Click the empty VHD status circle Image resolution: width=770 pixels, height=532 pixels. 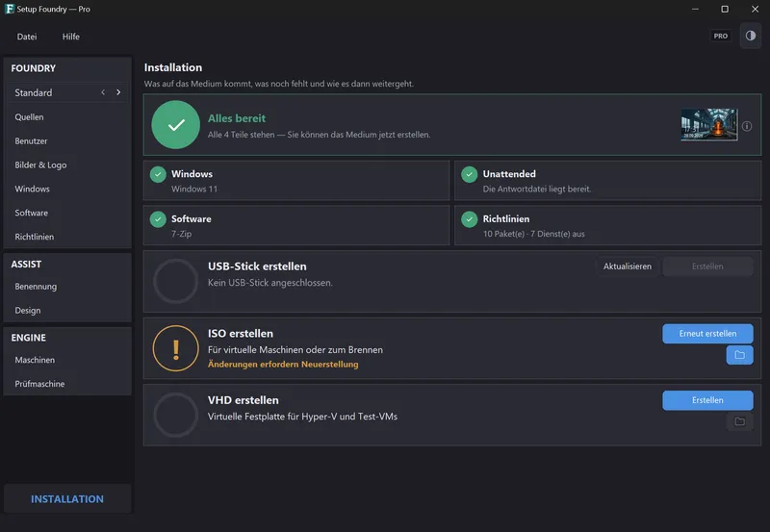pos(176,416)
